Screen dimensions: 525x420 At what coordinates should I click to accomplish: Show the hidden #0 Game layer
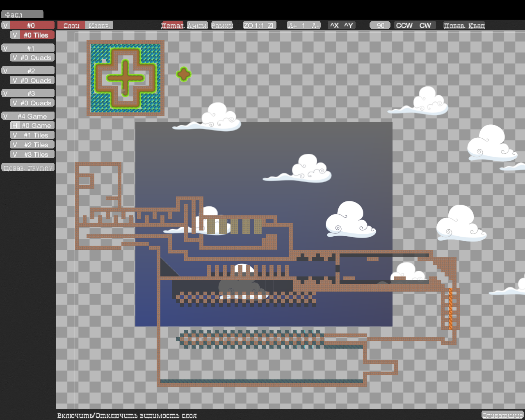click(x=15, y=126)
